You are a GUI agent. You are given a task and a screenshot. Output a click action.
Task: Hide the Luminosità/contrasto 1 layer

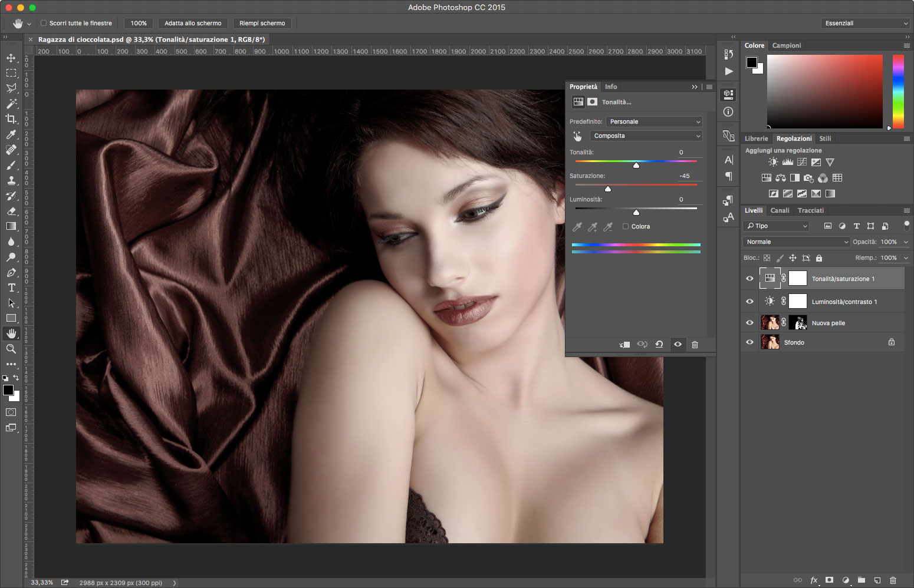pos(749,301)
